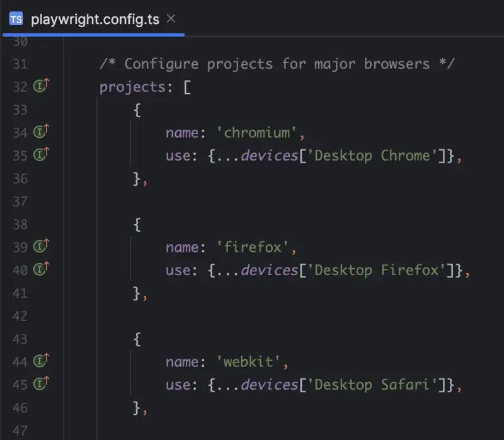The height and width of the screenshot is (440, 504).
Task: Click the 'Desktop Safari' string
Action: (375, 385)
